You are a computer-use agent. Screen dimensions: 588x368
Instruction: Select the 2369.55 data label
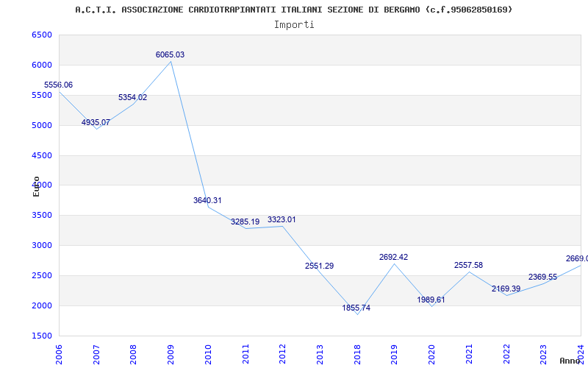pos(542,277)
